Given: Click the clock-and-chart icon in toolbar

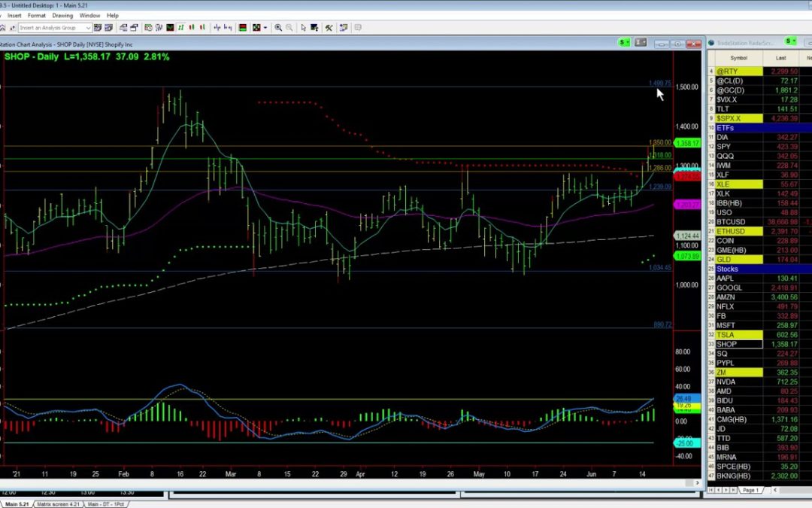Looking at the screenshot, I should tap(148, 28).
